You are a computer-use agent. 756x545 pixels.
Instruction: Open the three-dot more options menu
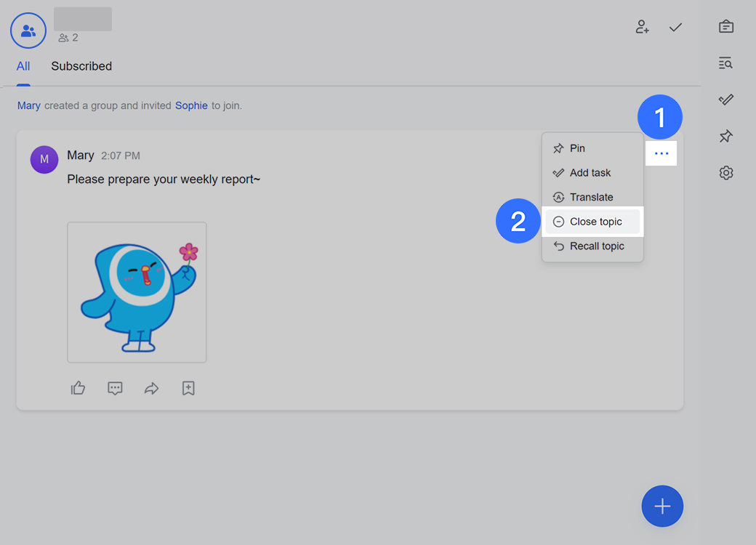coord(661,153)
